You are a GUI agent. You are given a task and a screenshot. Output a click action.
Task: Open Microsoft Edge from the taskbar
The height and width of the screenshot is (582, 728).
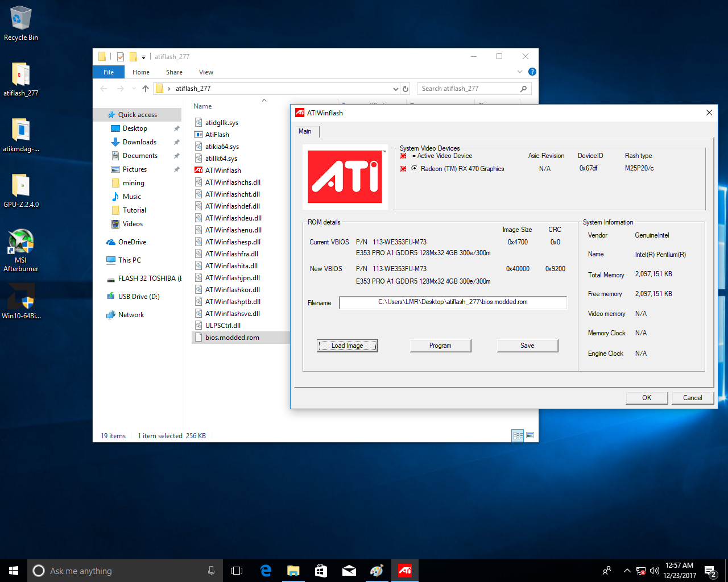click(266, 571)
